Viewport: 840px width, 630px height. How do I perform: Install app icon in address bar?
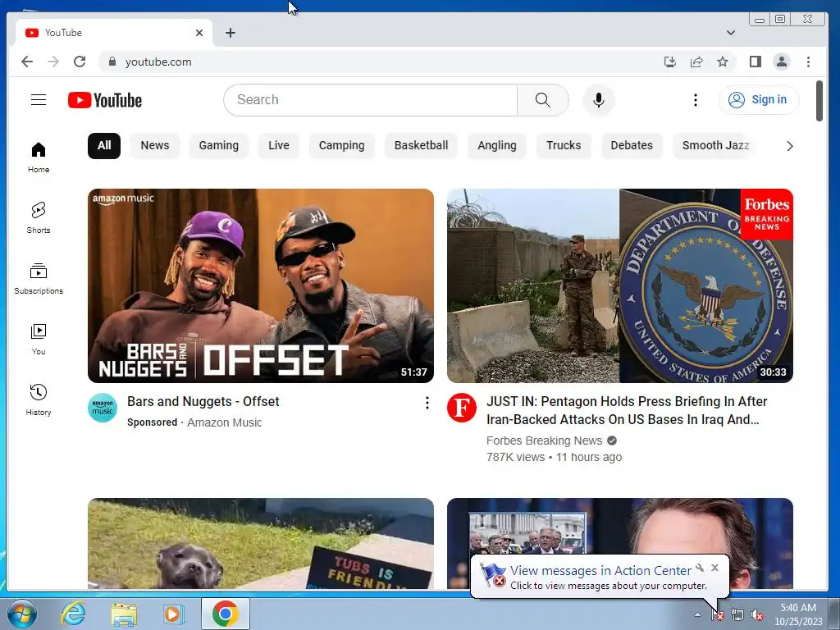pyautogui.click(x=669, y=62)
